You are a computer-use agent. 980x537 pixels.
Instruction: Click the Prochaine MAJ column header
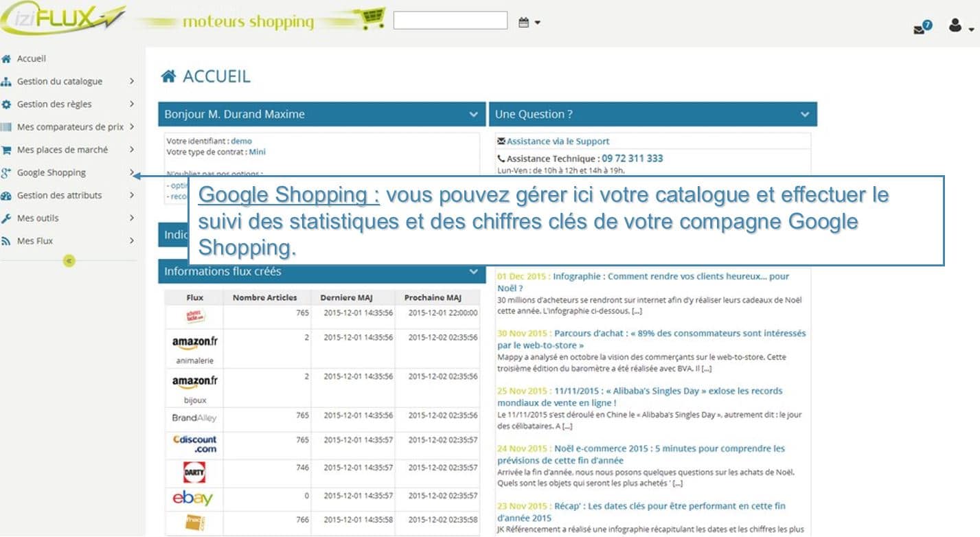click(433, 297)
